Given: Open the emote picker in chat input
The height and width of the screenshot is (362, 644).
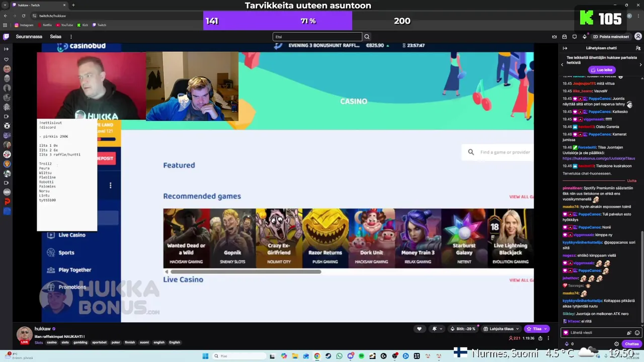Looking at the screenshot, I should point(637,333).
